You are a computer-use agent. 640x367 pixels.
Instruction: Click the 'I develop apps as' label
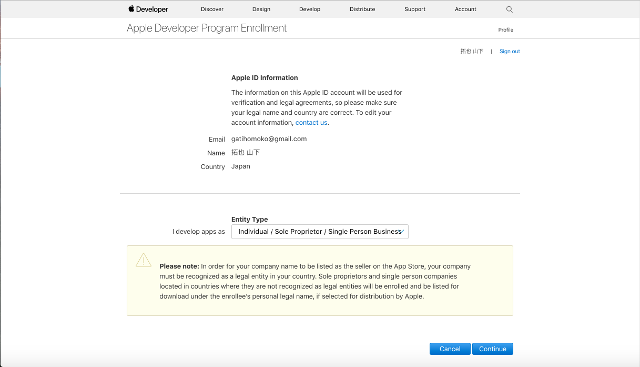coord(198,231)
